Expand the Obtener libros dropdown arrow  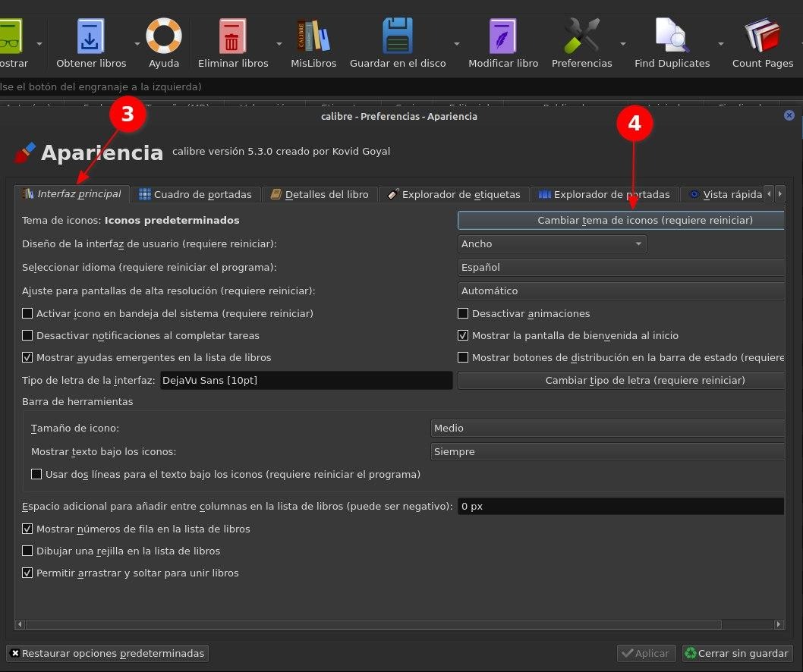pyautogui.click(x=137, y=44)
